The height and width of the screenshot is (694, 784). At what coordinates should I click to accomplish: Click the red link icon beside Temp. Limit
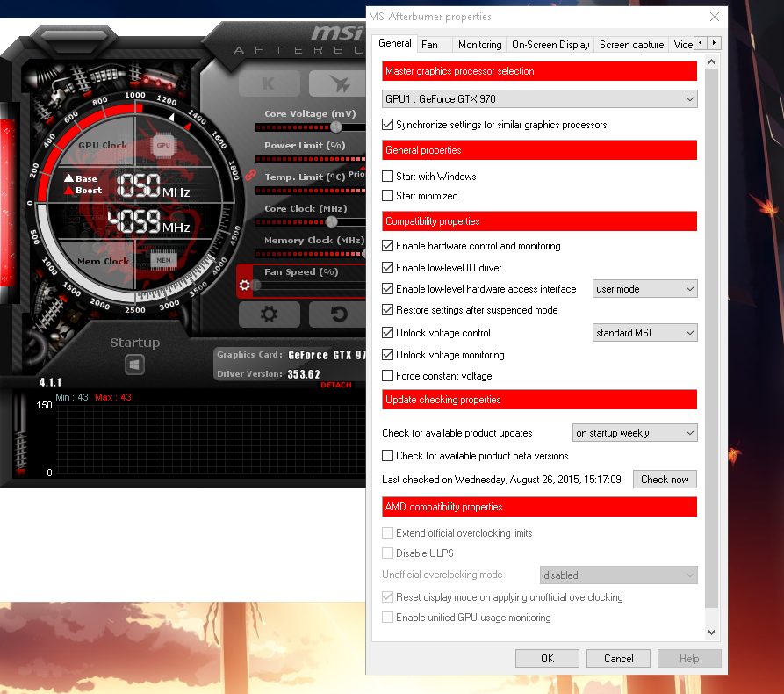pyautogui.click(x=250, y=176)
